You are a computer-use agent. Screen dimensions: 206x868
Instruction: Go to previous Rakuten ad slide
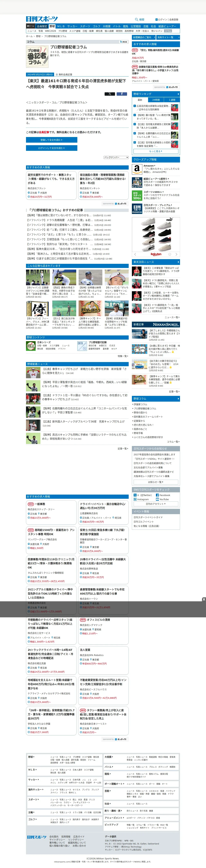point(135,254)
